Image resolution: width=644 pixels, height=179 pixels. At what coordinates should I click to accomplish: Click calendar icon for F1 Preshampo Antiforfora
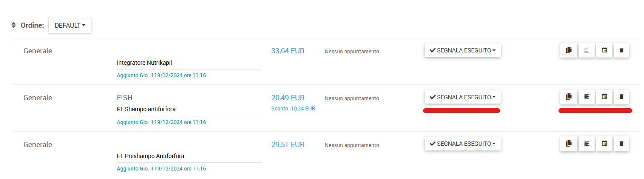pos(604,144)
